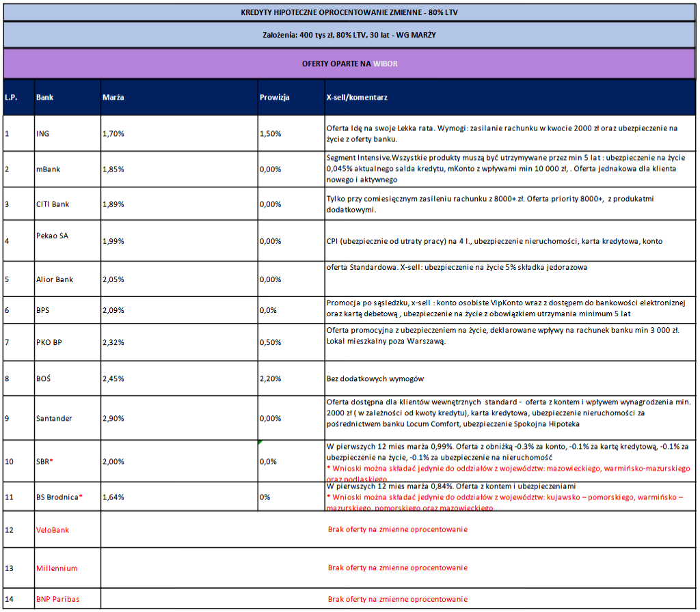
Task: Select Pekao SA margin 1,99%
Action: (113, 241)
